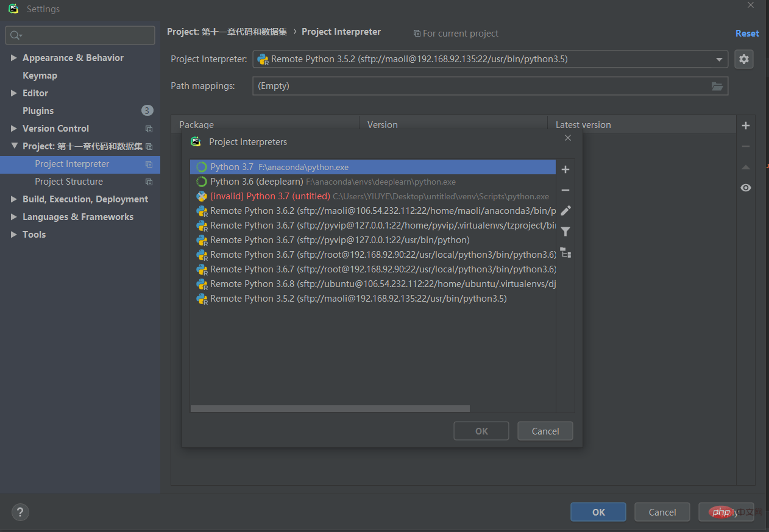
Task: Click Cancel in Project Interpreters dialog
Action: click(545, 431)
